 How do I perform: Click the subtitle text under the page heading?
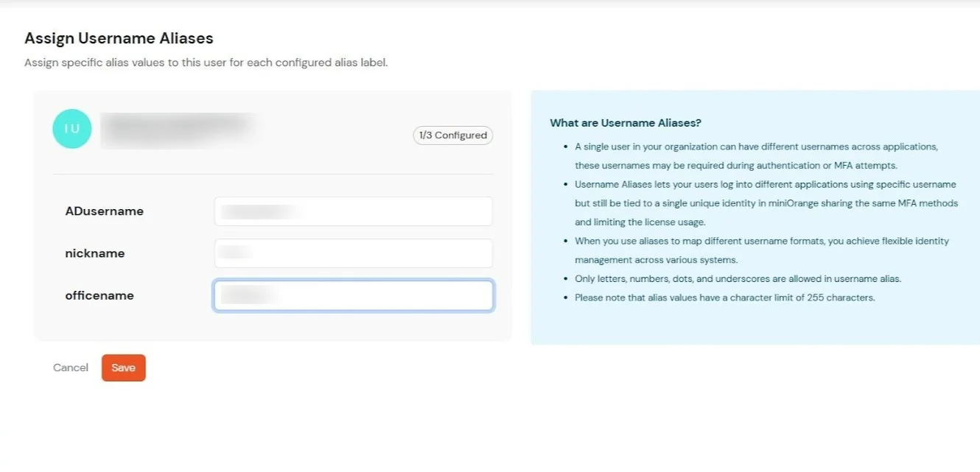pos(206,62)
